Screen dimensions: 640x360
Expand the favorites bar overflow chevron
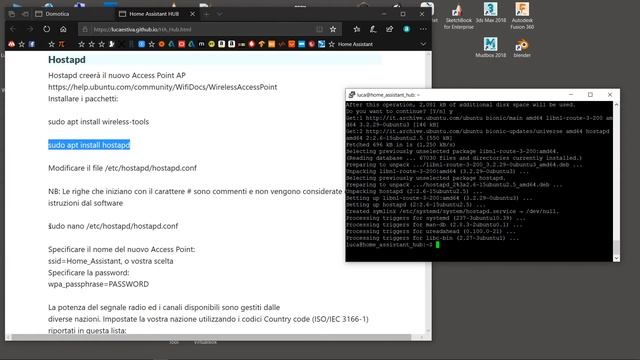pyautogui.click(x=423, y=44)
